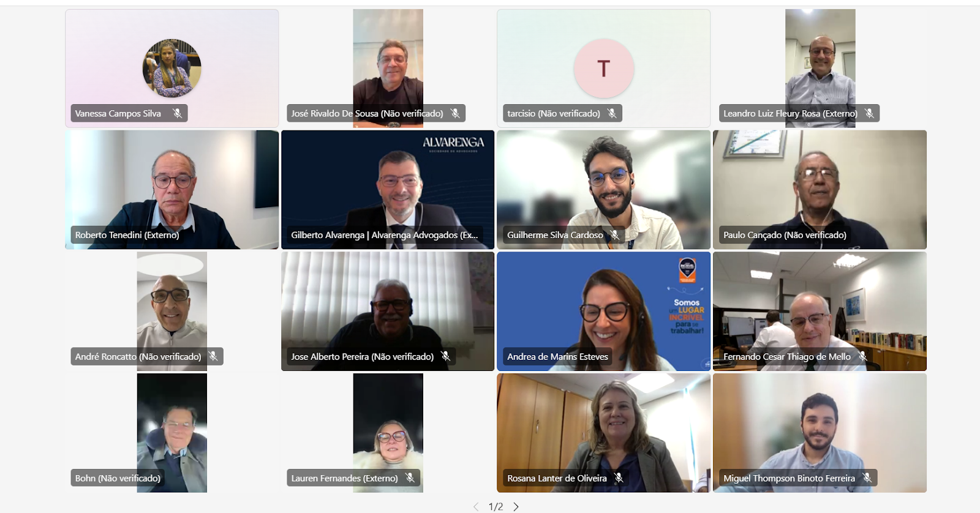Select the 1/2 page indicator

pyautogui.click(x=496, y=507)
